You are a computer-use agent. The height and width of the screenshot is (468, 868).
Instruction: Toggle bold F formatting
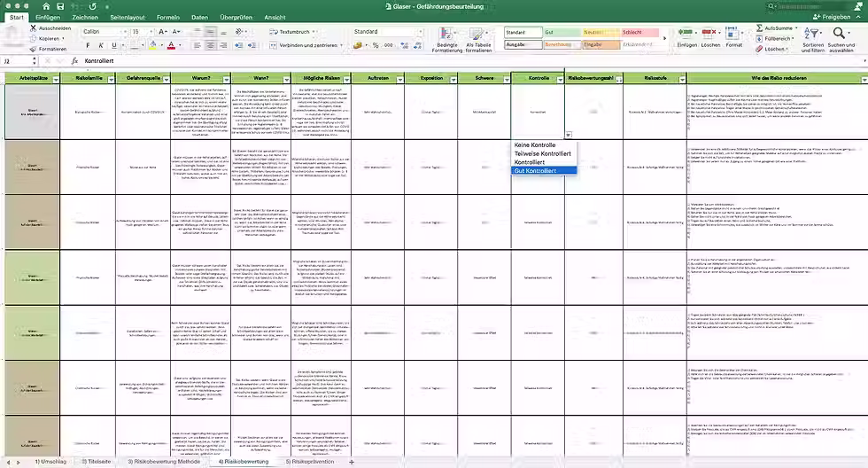[88, 45]
